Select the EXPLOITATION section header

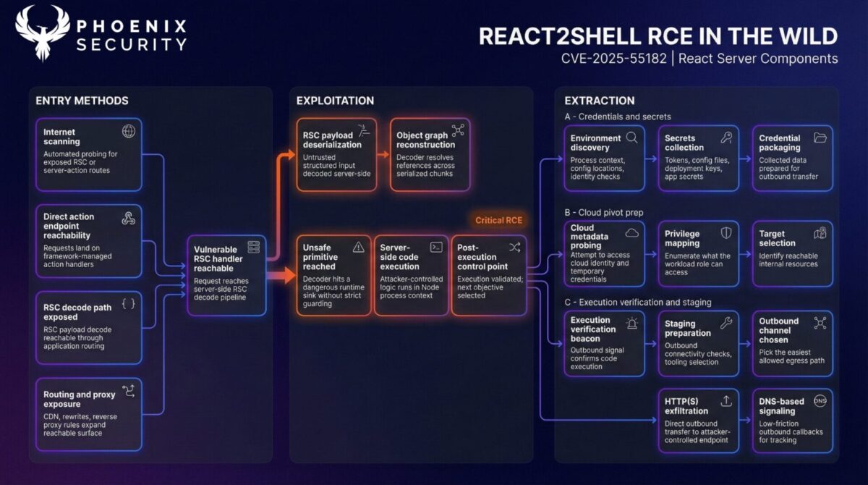(334, 101)
